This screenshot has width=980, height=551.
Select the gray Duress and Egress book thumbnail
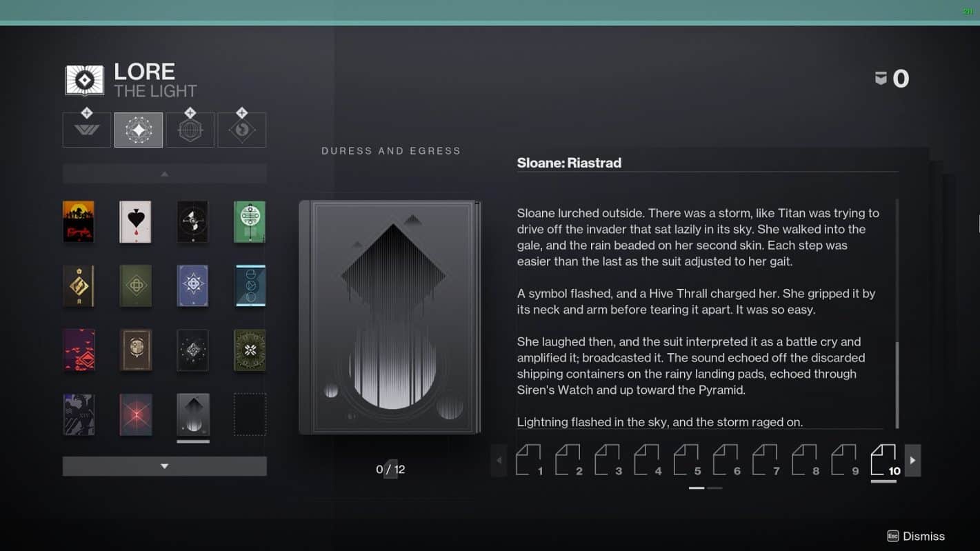[192, 414]
